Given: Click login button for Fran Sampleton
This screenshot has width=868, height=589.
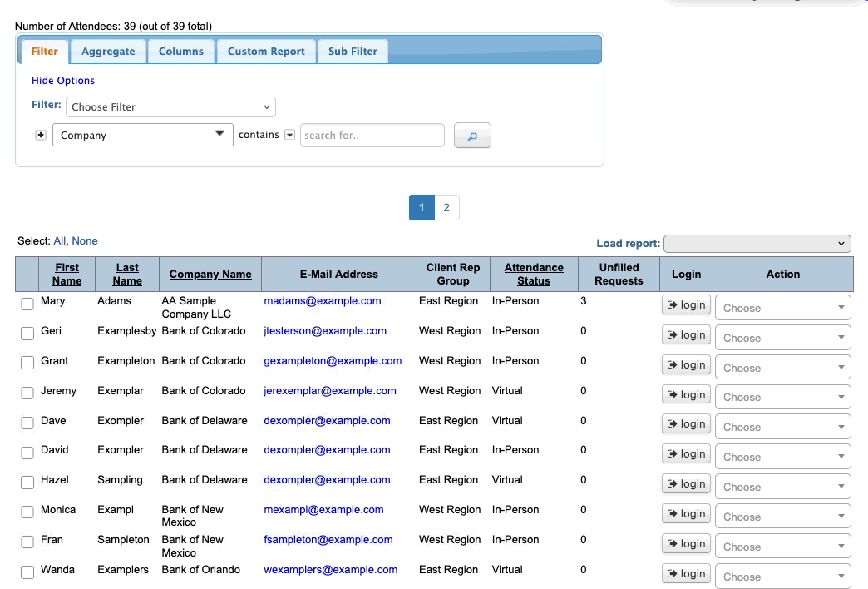Looking at the screenshot, I should 687,544.
